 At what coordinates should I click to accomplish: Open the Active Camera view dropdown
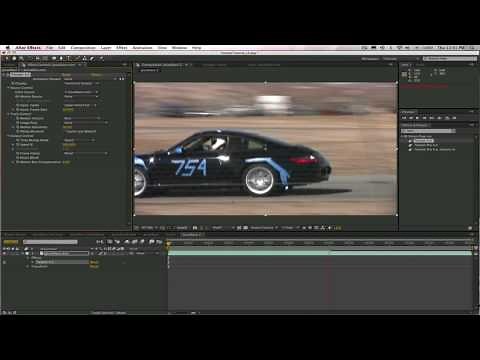(x=264, y=228)
